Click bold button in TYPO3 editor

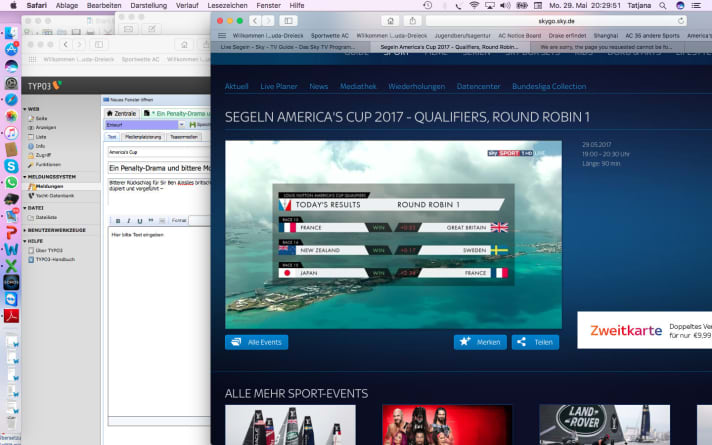[x=118, y=221]
